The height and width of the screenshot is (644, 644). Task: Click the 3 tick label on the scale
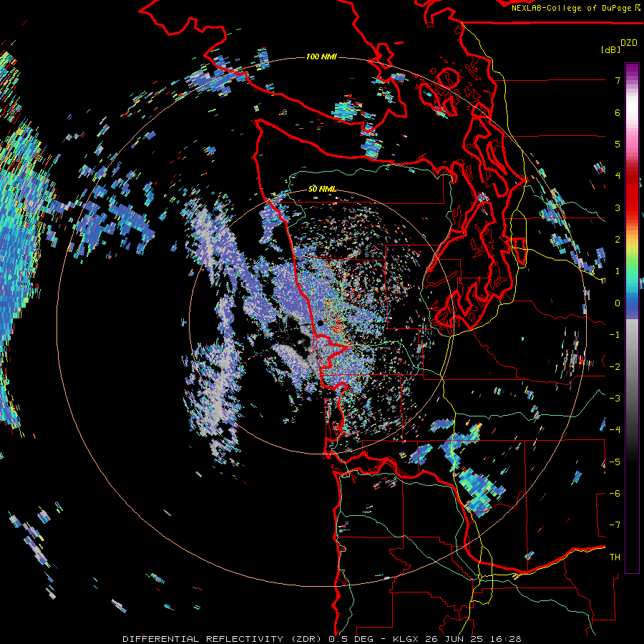point(618,208)
